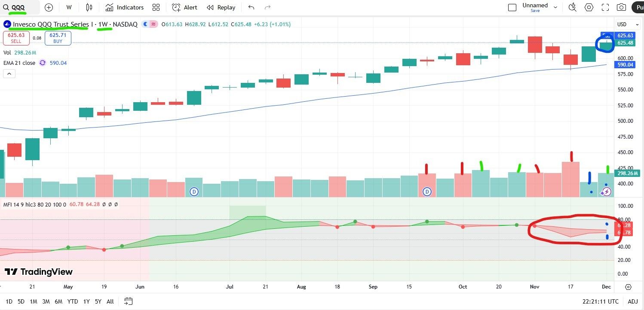The image size is (644, 310).
Task: Open symbol search for QQQ
Action: [20, 7]
